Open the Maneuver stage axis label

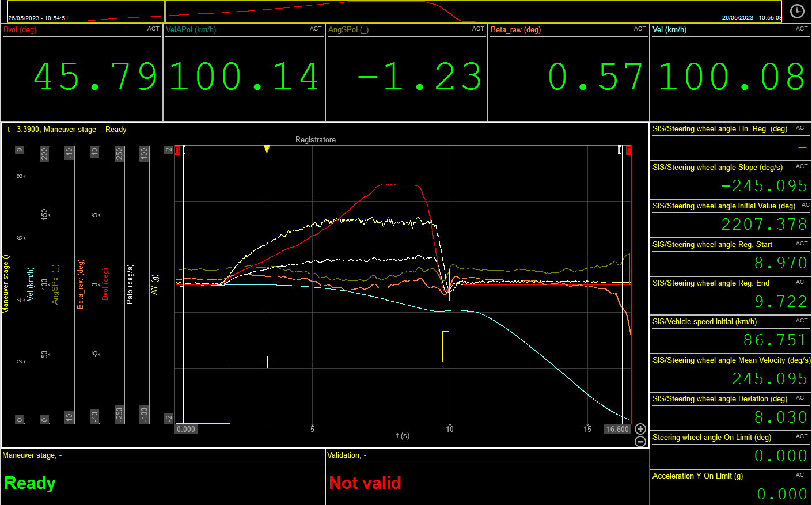pos(6,284)
